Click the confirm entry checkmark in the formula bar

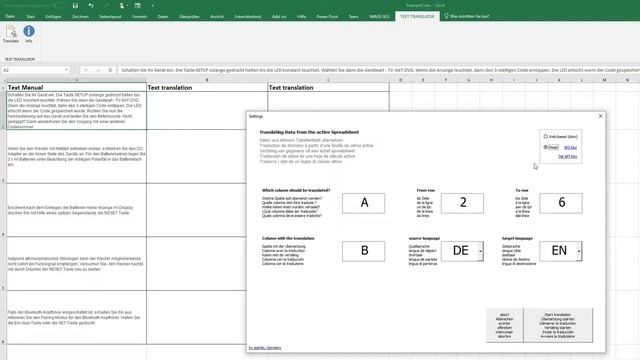98,70
